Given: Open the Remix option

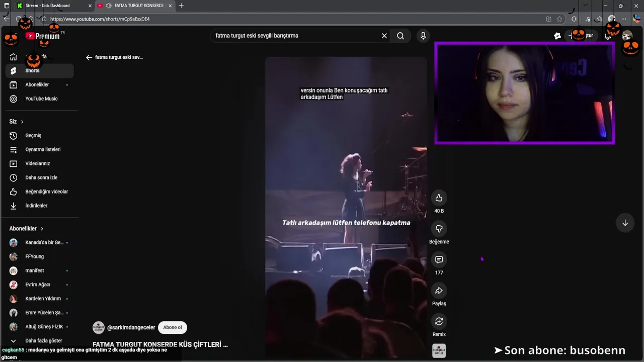Looking at the screenshot, I should [x=439, y=321].
